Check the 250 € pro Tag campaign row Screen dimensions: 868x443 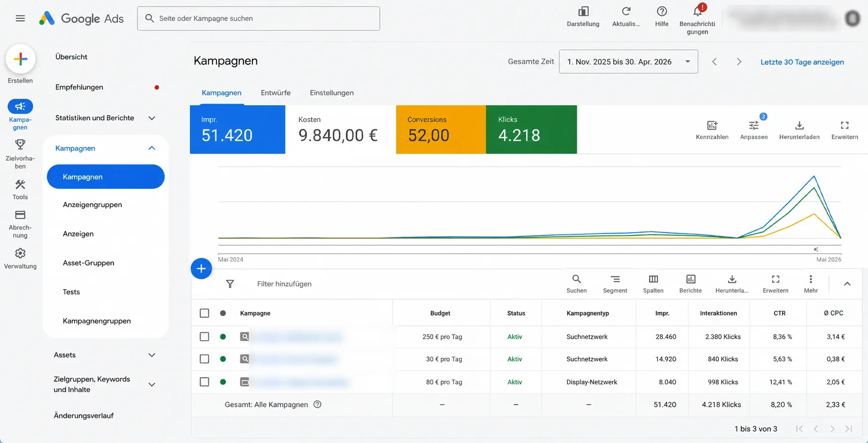pyautogui.click(x=204, y=337)
